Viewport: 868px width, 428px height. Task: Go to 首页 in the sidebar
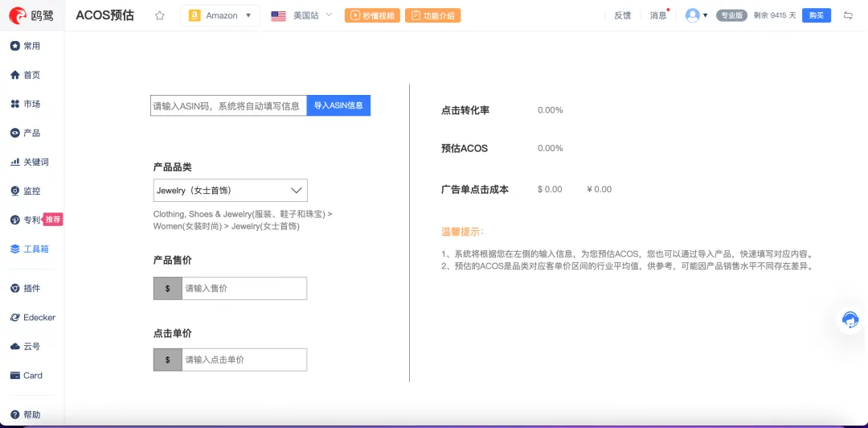coord(26,75)
